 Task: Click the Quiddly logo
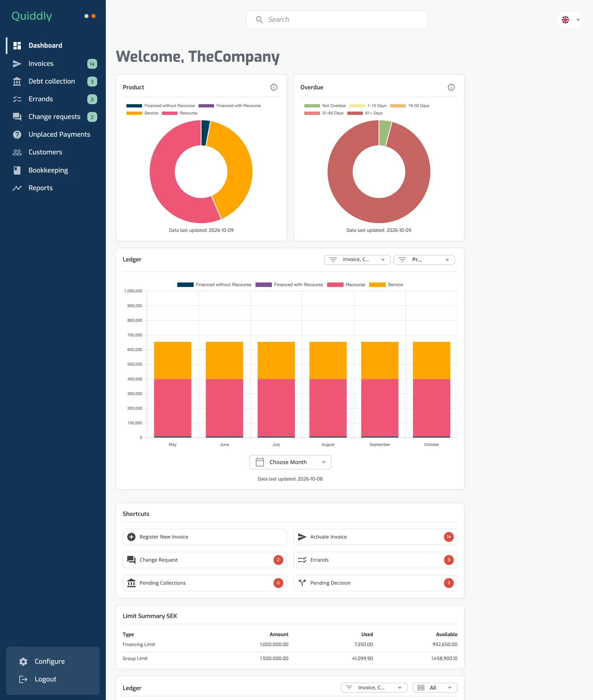pyautogui.click(x=32, y=16)
